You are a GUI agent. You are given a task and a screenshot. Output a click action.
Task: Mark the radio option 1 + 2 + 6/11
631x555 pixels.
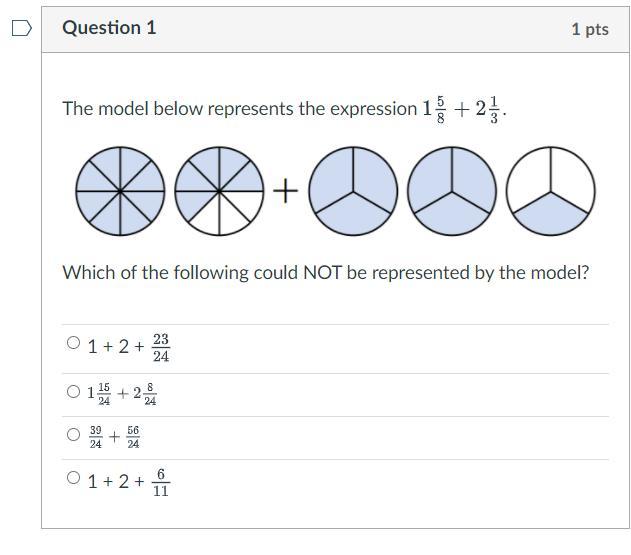tap(73, 478)
